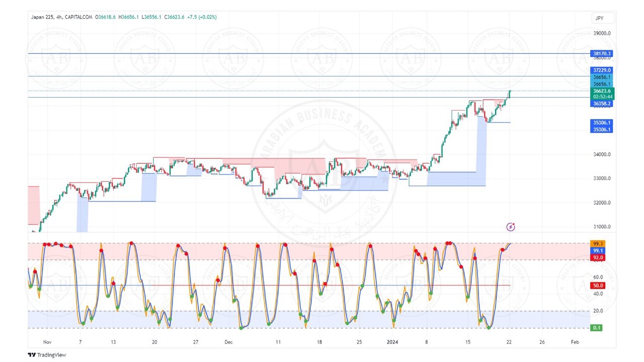Click the TradingView logo

47,355
